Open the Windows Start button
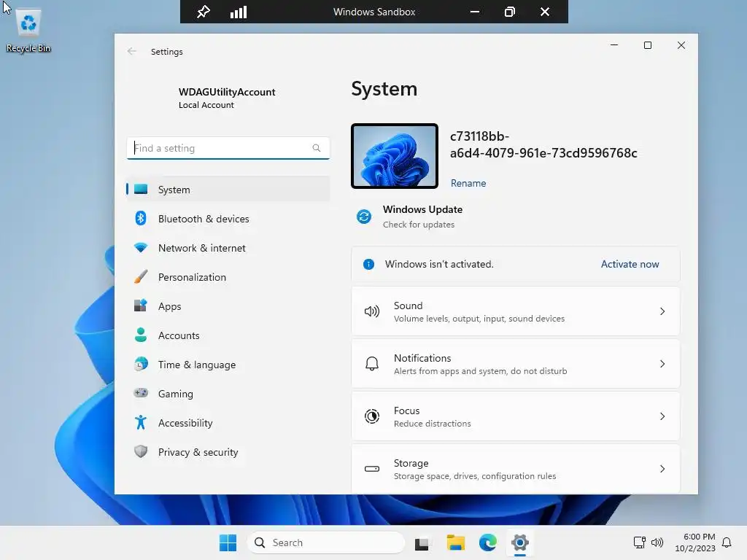747x560 pixels. (228, 542)
